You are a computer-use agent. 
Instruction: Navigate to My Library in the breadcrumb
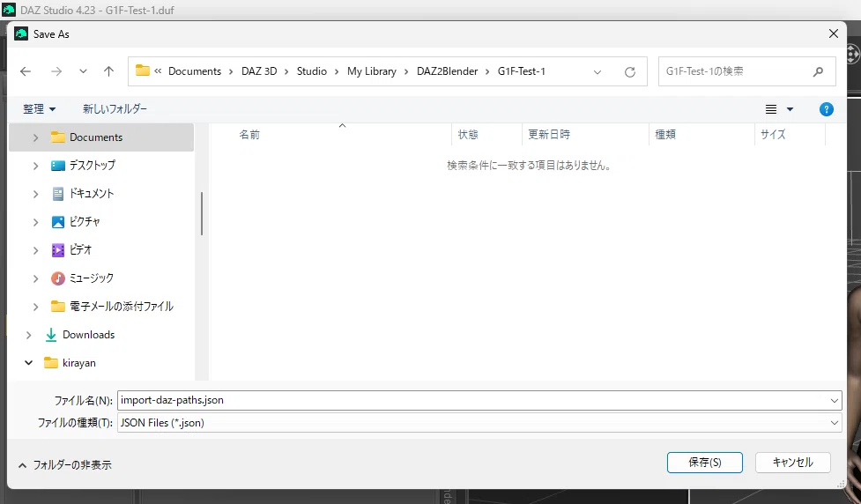371,71
